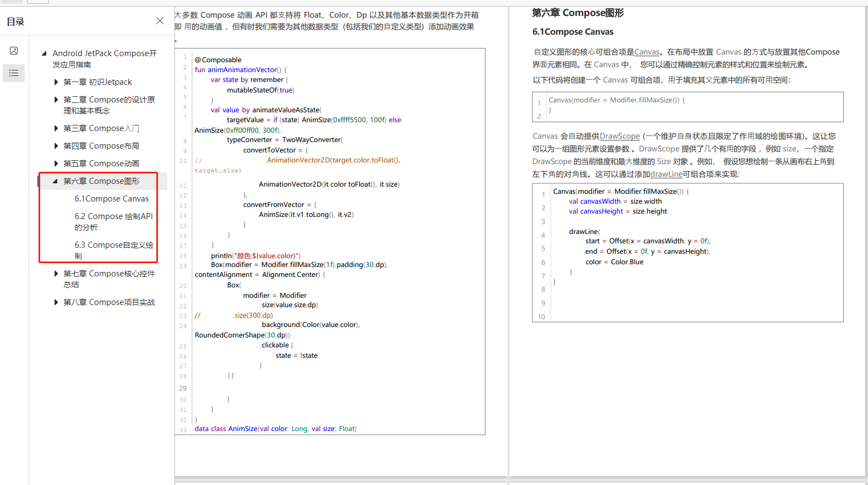868x485 pixels.
Task: Go to 第一章 初识Jetpack
Action: (97, 82)
